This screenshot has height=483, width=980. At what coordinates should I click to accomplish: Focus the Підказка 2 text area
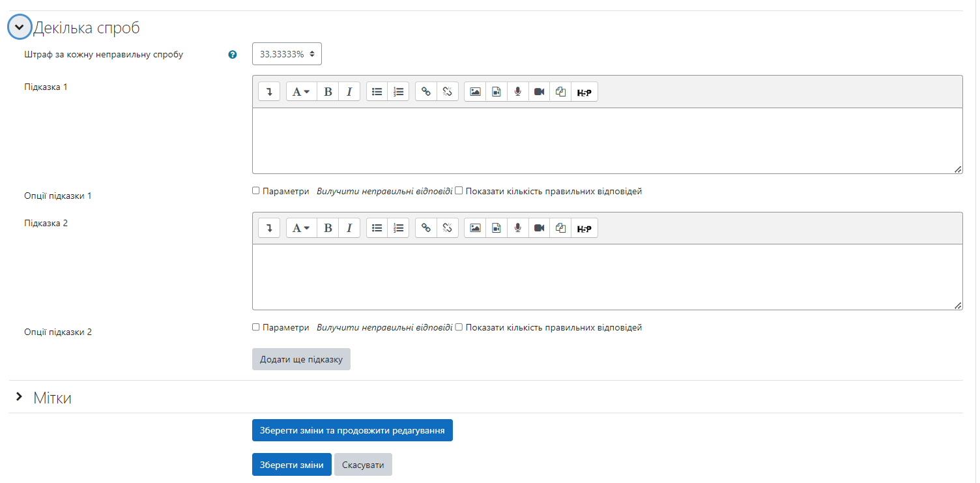pyautogui.click(x=607, y=277)
